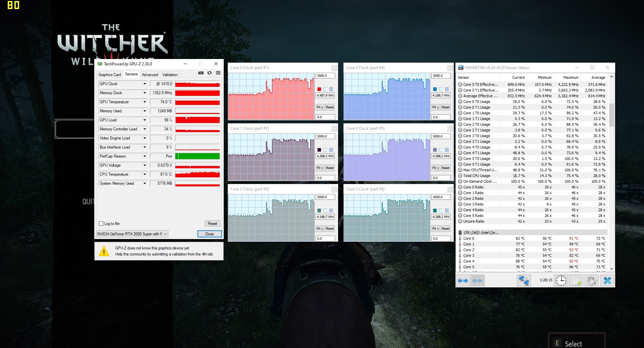Screen dimensions: 644x348
Task: Open HWiNFO sensor settings gear icon
Action: pos(591,281)
